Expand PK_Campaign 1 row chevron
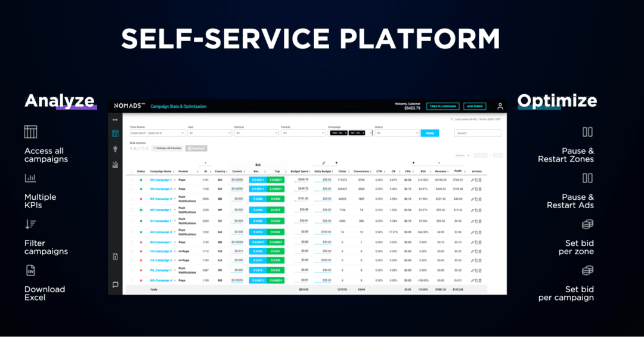Screen dimensions: 644x337 click(175, 270)
